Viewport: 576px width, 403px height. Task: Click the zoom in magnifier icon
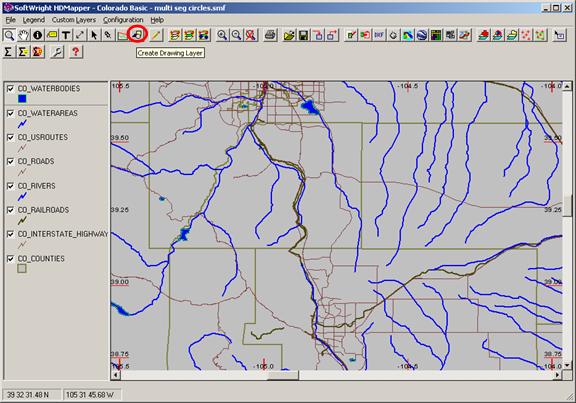222,35
